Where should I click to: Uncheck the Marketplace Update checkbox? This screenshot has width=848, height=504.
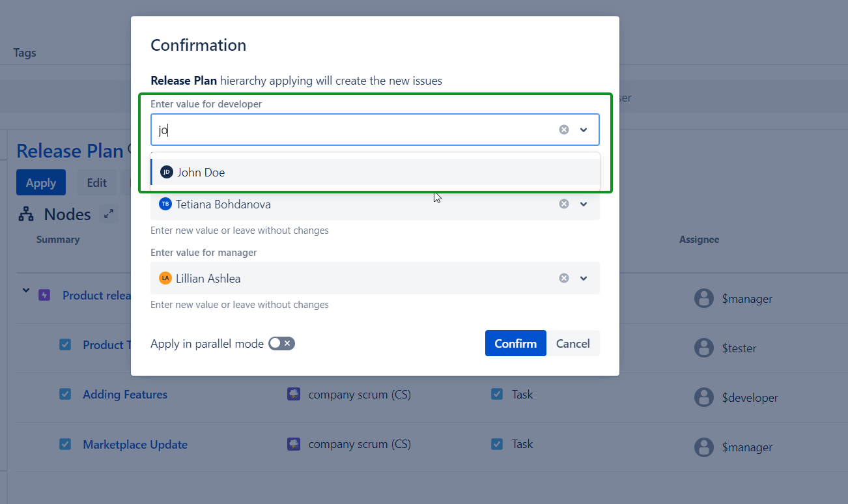pos(65,444)
